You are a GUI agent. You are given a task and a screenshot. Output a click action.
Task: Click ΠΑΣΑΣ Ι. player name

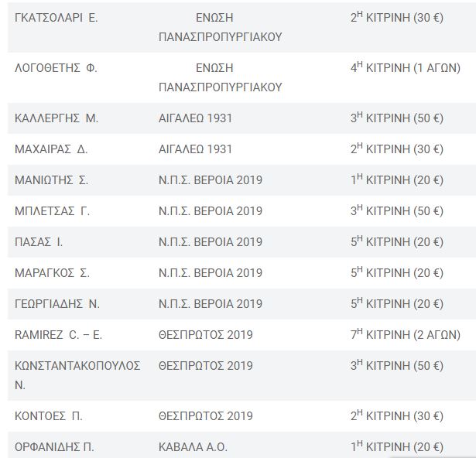(x=39, y=242)
